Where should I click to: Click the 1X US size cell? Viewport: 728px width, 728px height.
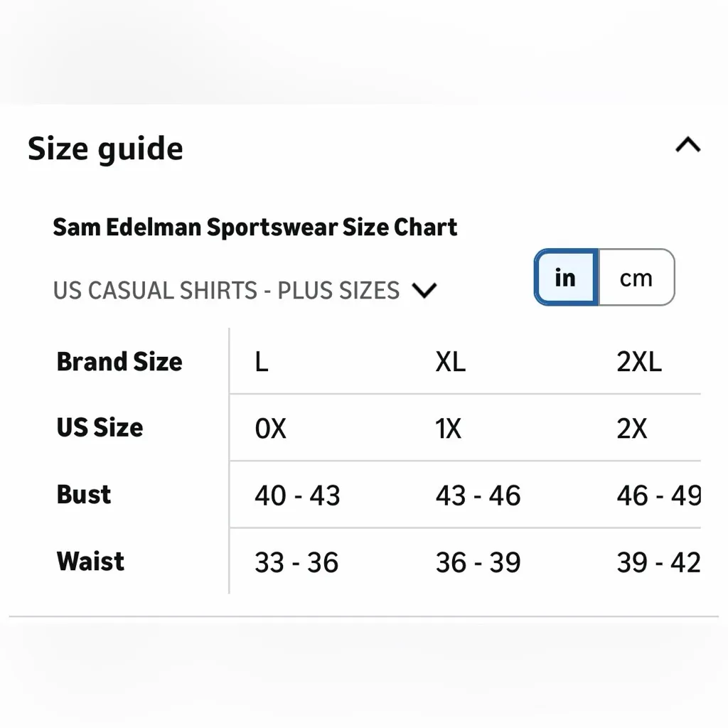(x=449, y=429)
